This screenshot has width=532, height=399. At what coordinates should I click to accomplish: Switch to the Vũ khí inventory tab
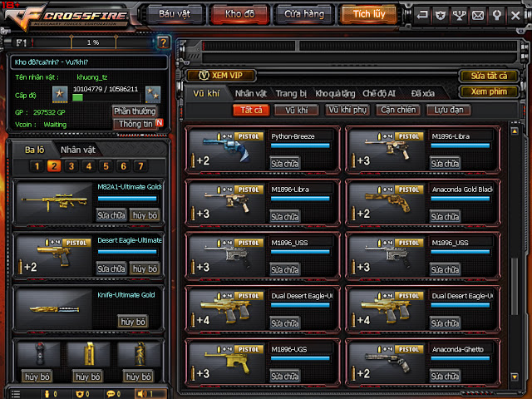206,93
